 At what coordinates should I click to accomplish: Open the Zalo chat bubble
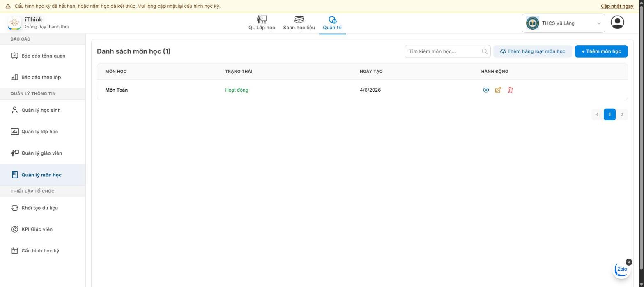(x=622, y=269)
